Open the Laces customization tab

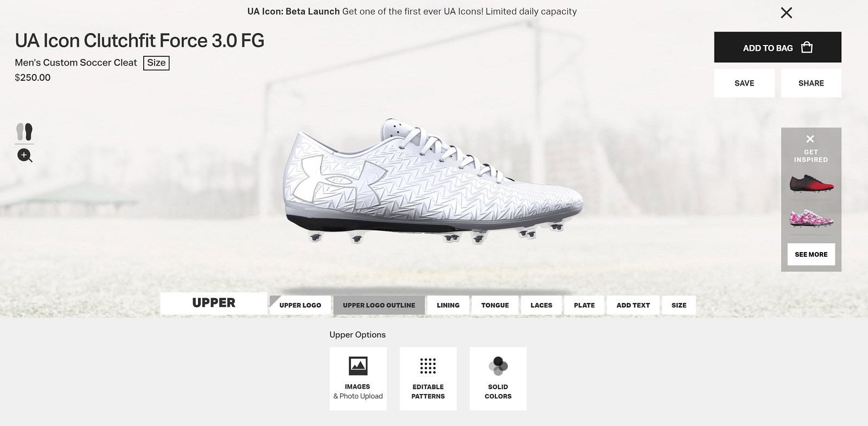click(x=541, y=305)
